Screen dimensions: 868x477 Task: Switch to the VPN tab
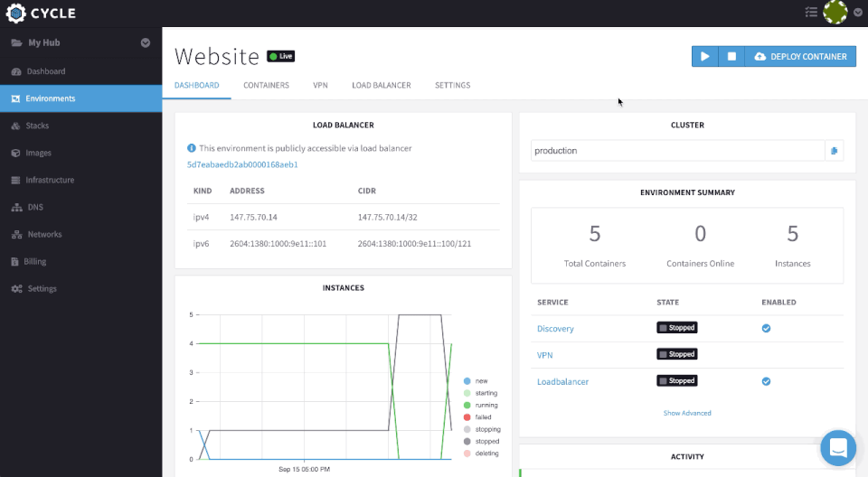click(320, 85)
